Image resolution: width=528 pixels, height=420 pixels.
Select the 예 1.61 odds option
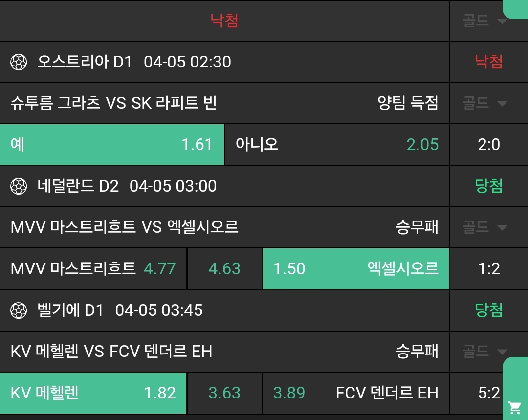pyautogui.click(x=112, y=145)
